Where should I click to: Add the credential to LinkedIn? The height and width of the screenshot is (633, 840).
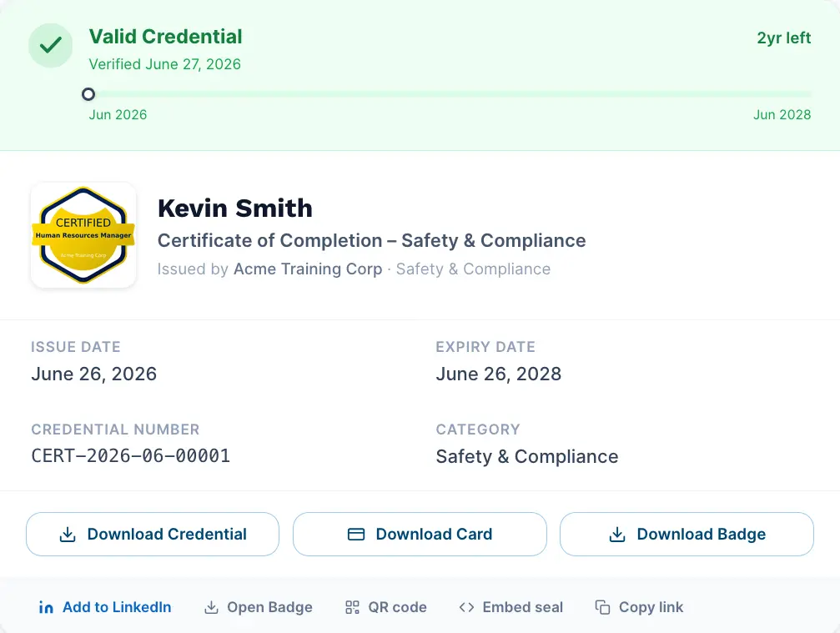pyautogui.click(x=105, y=607)
